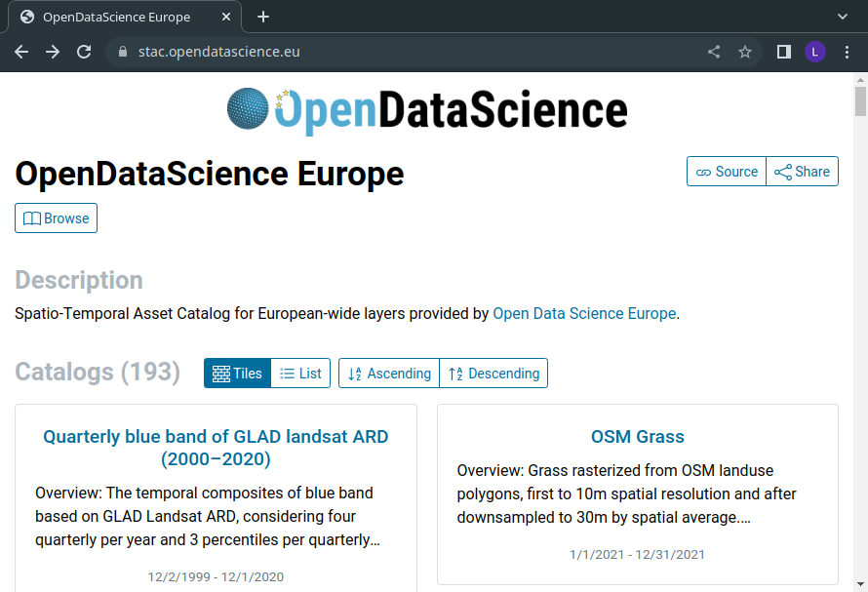Viewport: 868px width, 592px height.
Task: Follow the Open Data Science Europe link
Action: pos(584,313)
